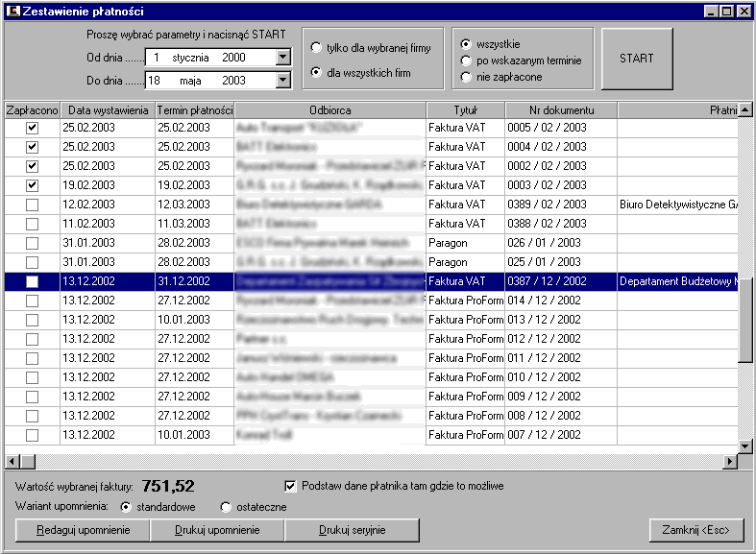Click the scroll-up arrow of the vertical scrollbar
The height and width of the screenshot is (554, 756).
pyautogui.click(x=744, y=110)
